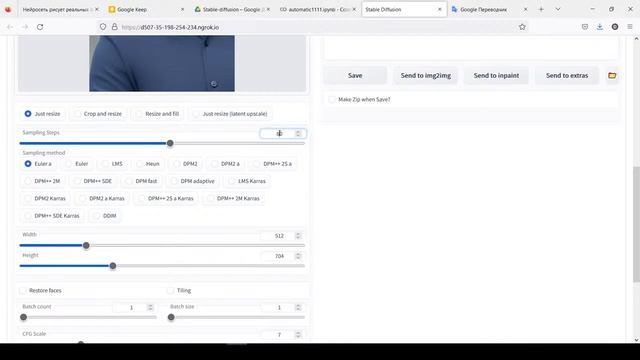Open the output folder icon
Viewport: 640px width, 360px height.
point(612,76)
